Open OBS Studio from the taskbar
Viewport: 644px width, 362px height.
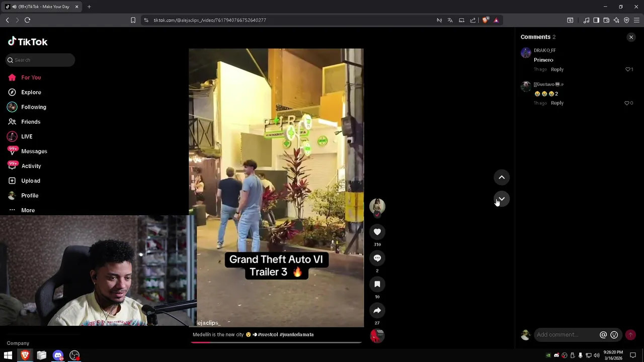pos(74,355)
